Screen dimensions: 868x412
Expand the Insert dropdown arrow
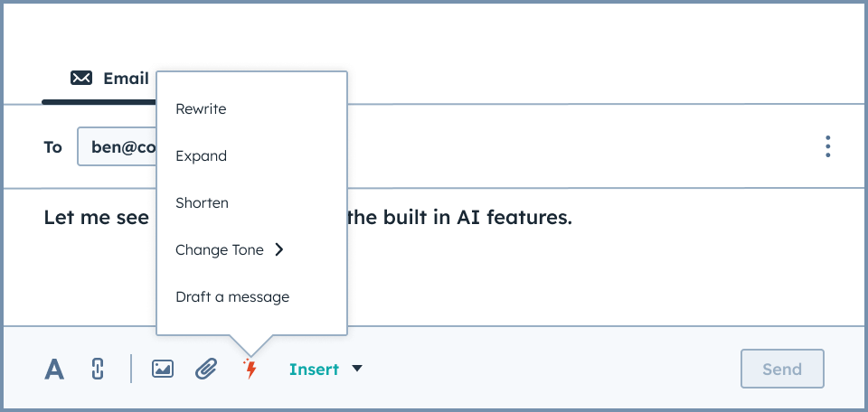(x=357, y=369)
